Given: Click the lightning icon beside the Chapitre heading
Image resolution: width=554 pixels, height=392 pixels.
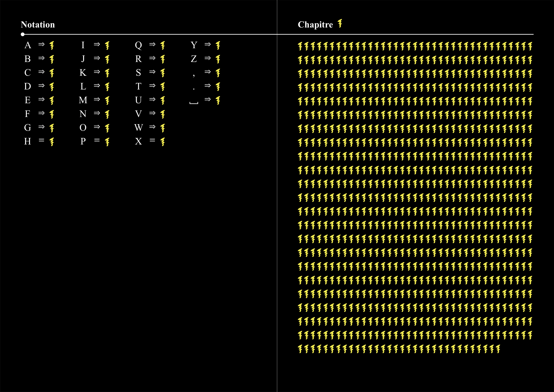Looking at the screenshot, I should point(340,23).
